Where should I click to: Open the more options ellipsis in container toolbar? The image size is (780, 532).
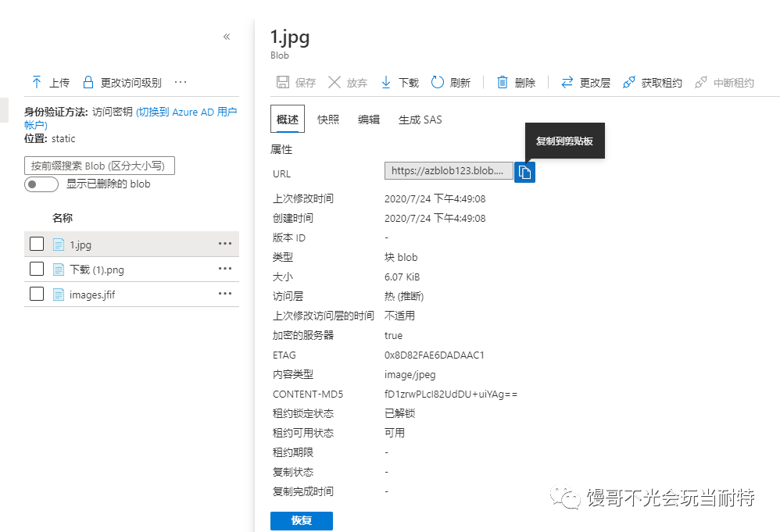point(181,82)
